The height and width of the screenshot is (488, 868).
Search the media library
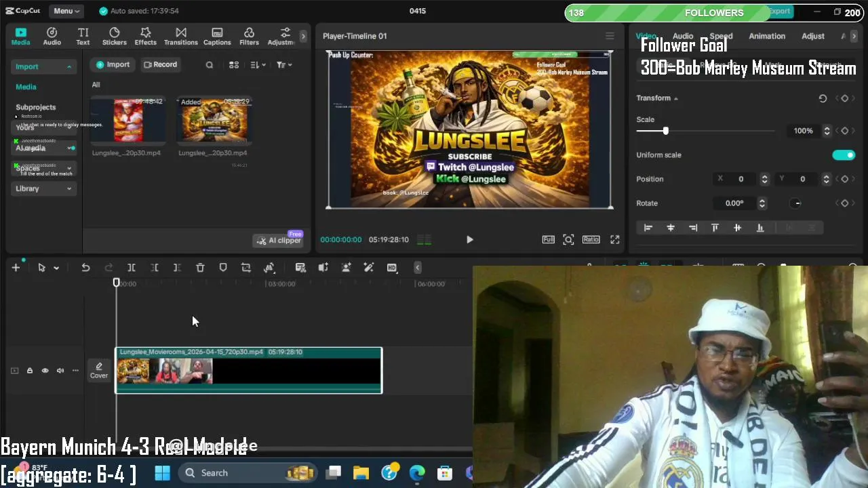210,65
